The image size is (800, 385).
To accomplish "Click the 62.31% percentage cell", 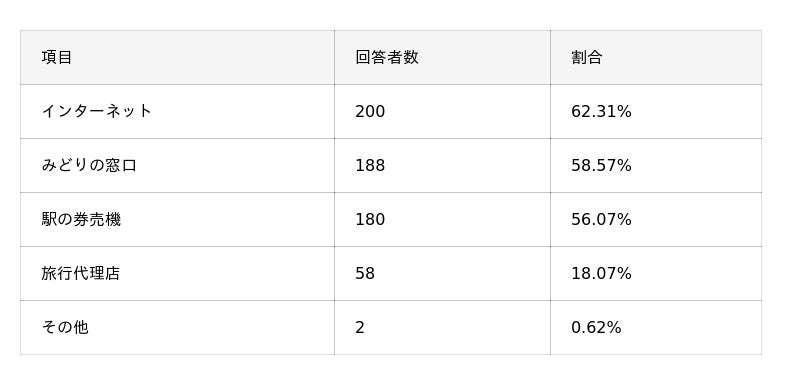I will pos(656,111).
